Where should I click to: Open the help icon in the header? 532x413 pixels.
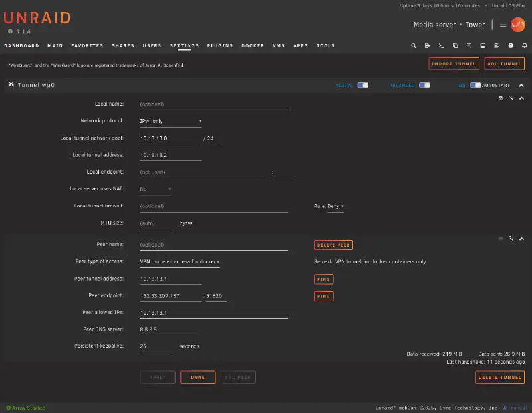point(511,45)
